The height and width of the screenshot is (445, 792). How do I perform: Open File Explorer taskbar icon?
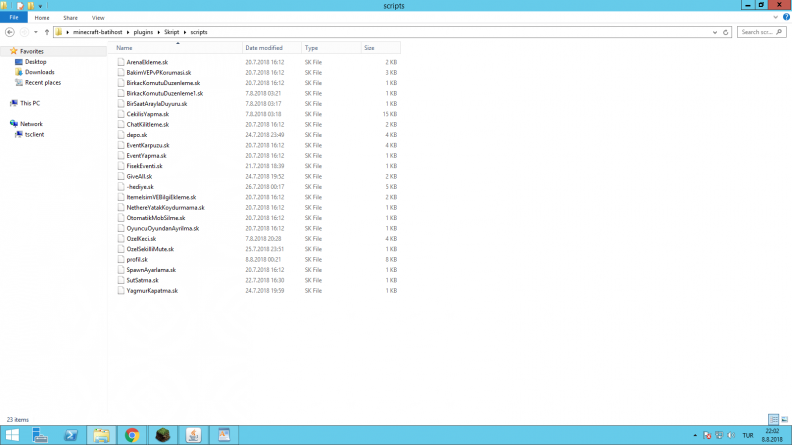[101, 435]
